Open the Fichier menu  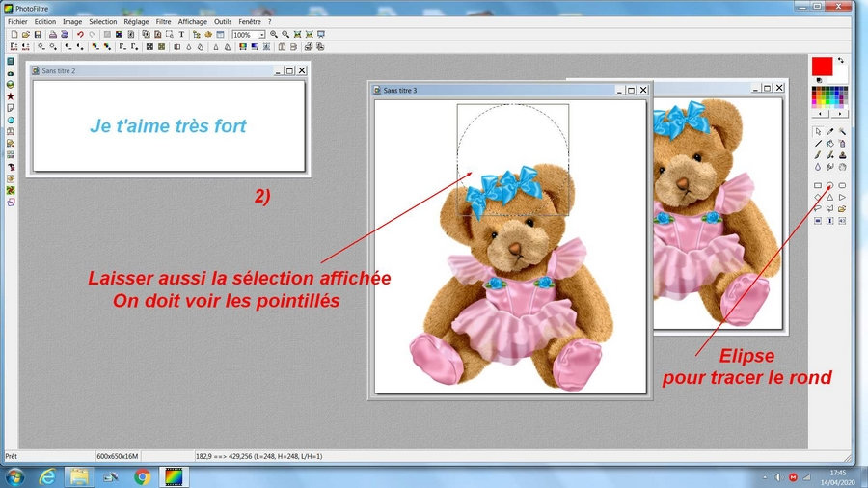tap(17, 21)
